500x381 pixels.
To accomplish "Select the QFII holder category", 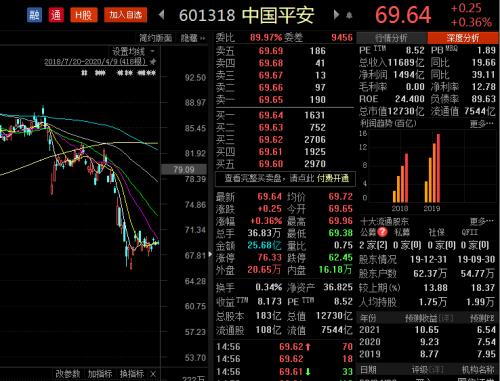I will 469,232.
